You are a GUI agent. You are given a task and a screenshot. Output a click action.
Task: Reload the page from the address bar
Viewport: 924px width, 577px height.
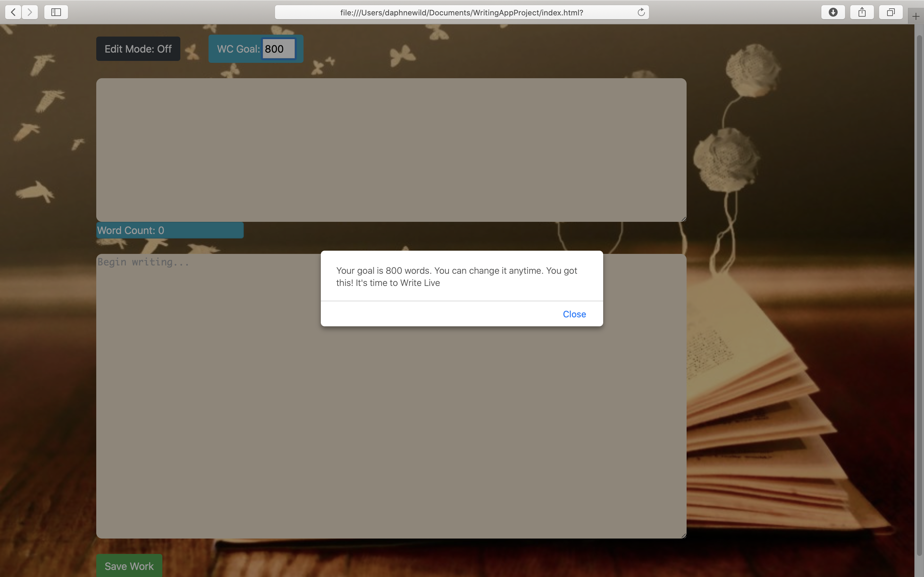coord(641,12)
